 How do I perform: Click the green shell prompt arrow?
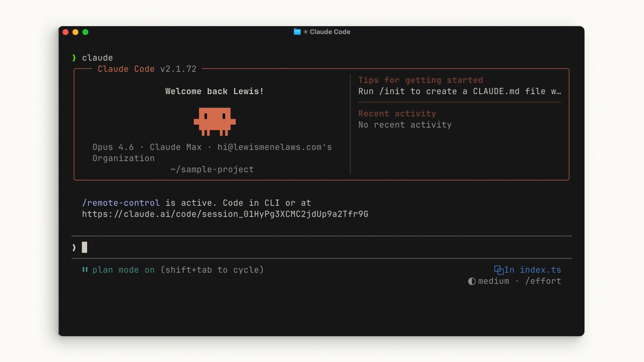click(x=74, y=58)
